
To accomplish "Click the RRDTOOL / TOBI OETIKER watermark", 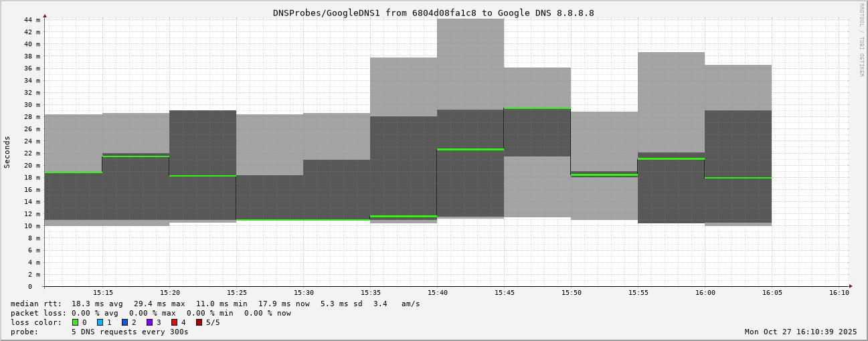I will pos(861,40).
